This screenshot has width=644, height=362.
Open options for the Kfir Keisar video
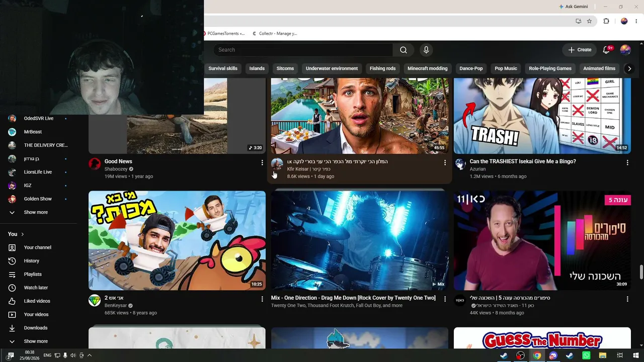444,162
